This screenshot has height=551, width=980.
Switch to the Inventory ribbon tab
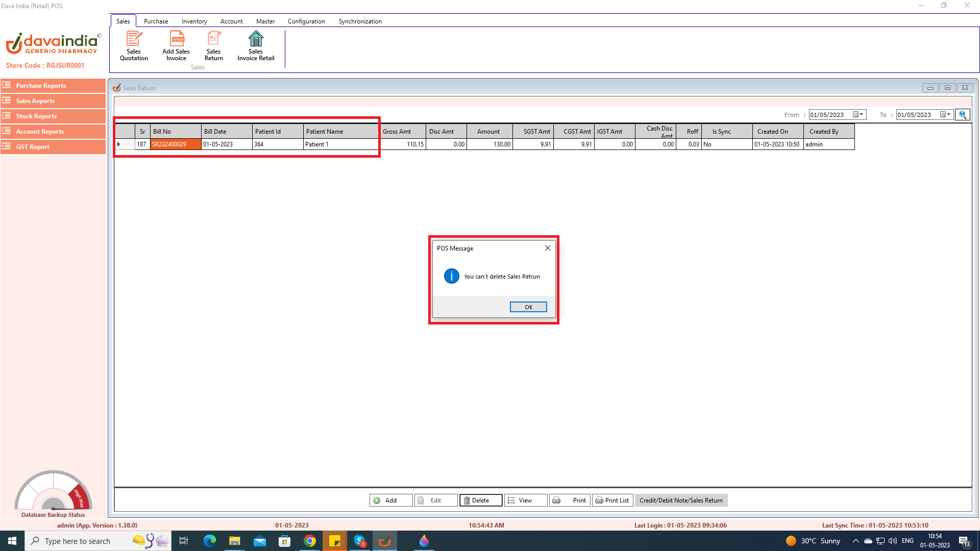pyautogui.click(x=194, y=21)
